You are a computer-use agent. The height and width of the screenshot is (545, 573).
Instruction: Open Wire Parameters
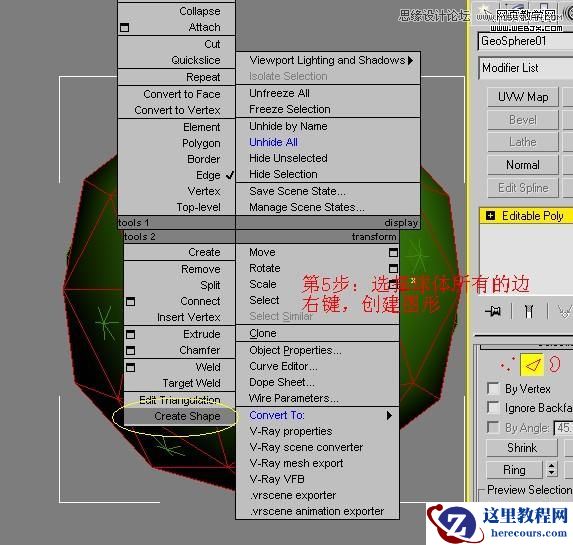click(294, 398)
